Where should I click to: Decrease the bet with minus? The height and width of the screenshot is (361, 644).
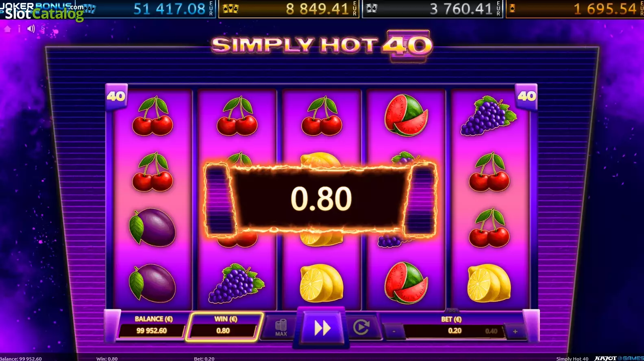[x=394, y=331]
